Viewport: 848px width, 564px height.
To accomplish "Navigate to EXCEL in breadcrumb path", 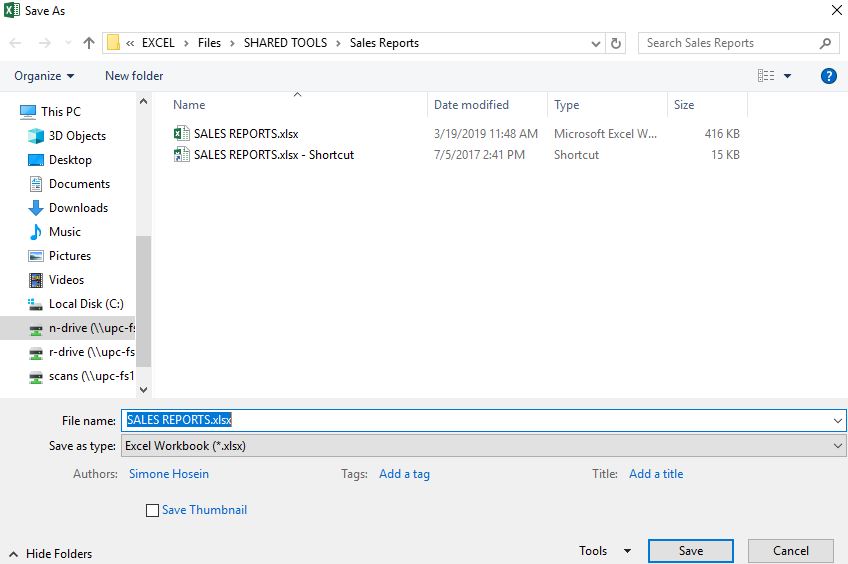I will tap(158, 43).
